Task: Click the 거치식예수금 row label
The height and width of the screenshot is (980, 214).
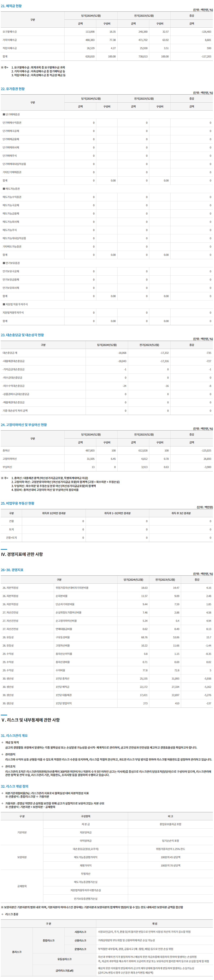Action: coord(9,40)
